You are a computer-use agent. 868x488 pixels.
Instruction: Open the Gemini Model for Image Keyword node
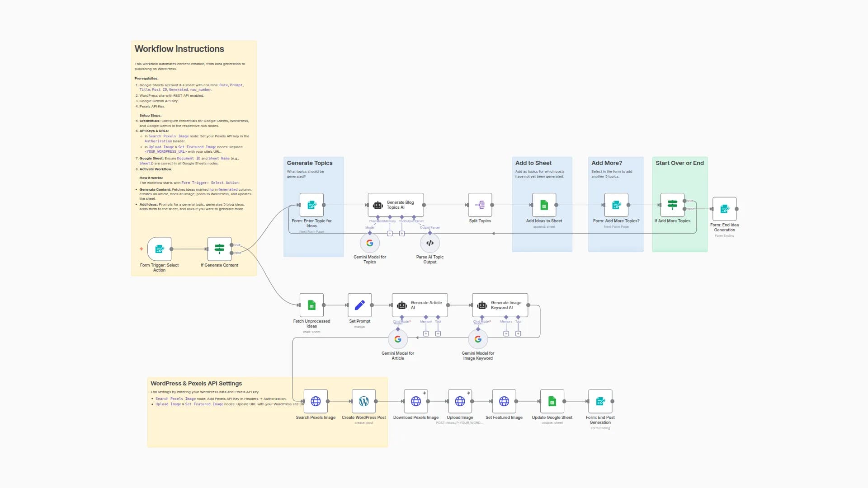[478, 338]
